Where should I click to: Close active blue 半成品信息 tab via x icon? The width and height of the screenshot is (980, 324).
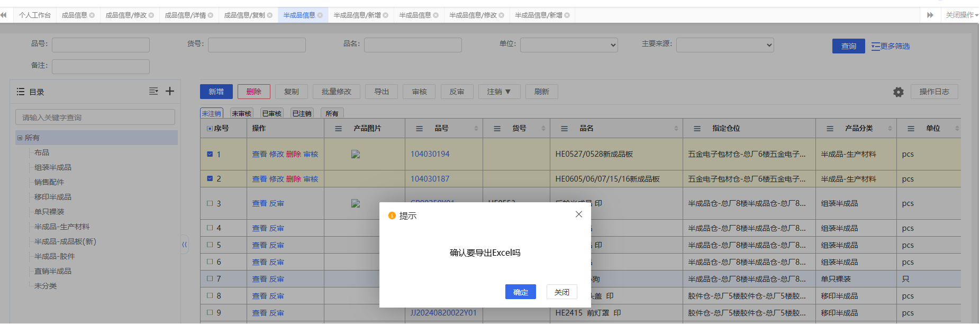(x=320, y=15)
